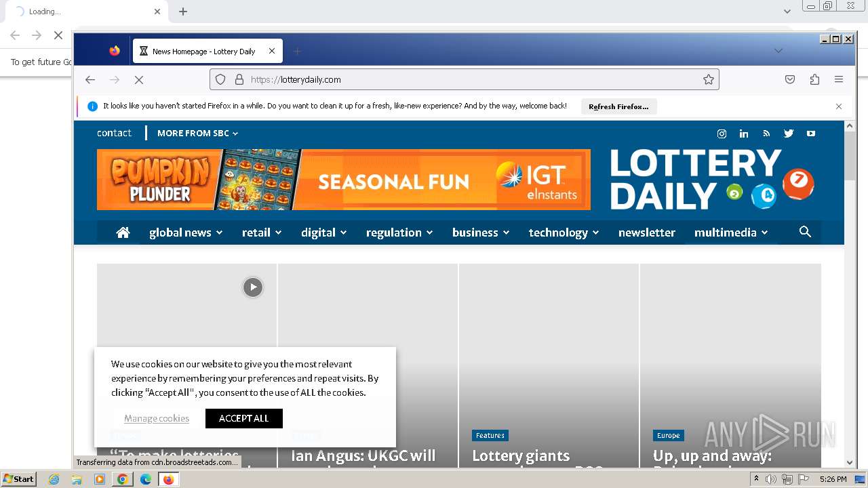Expand MORE FROM SBC dropdown
The width and height of the screenshot is (868, 488).
point(198,134)
